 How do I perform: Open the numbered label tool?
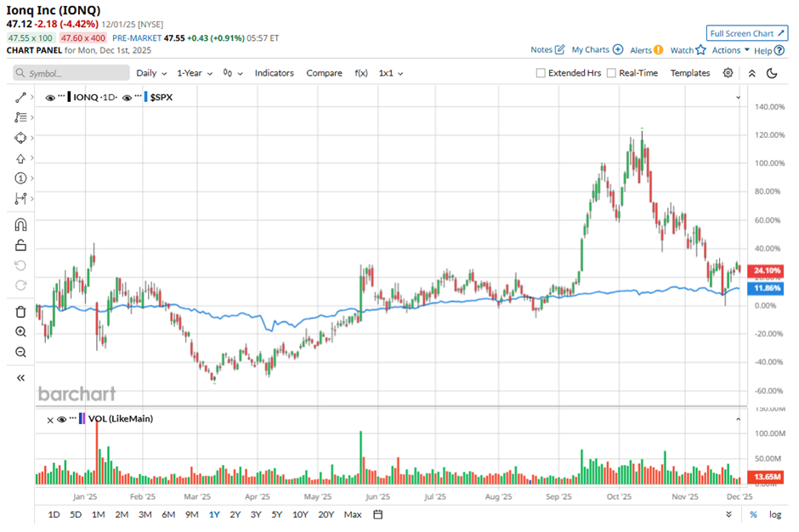pyautogui.click(x=20, y=178)
